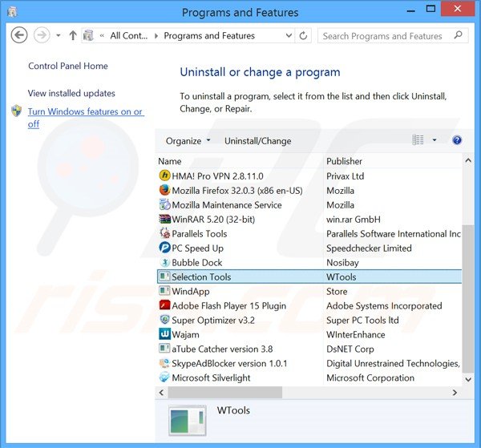Select Super Optimizer v3.2 name
The width and height of the screenshot is (481, 448).
pyautogui.click(x=213, y=320)
